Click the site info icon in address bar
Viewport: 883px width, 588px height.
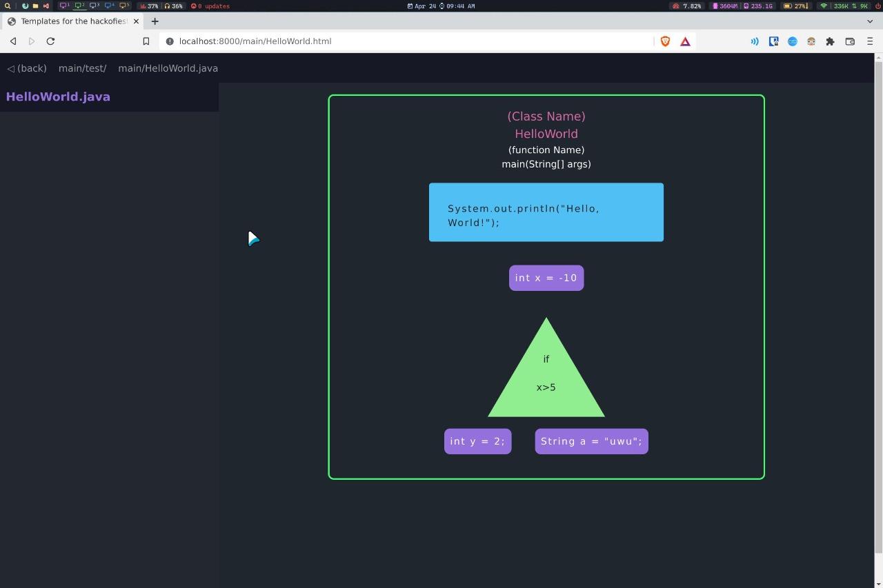coord(170,41)
